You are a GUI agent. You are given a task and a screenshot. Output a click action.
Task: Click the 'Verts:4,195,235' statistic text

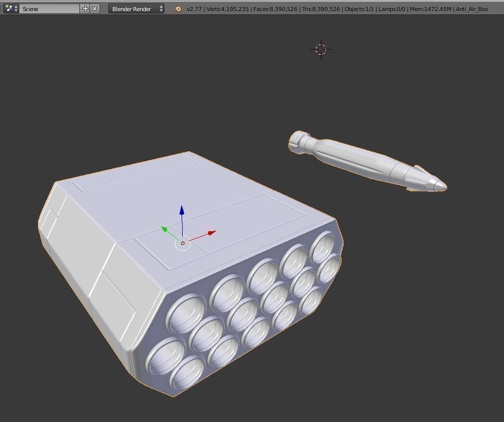coord(228,9)
